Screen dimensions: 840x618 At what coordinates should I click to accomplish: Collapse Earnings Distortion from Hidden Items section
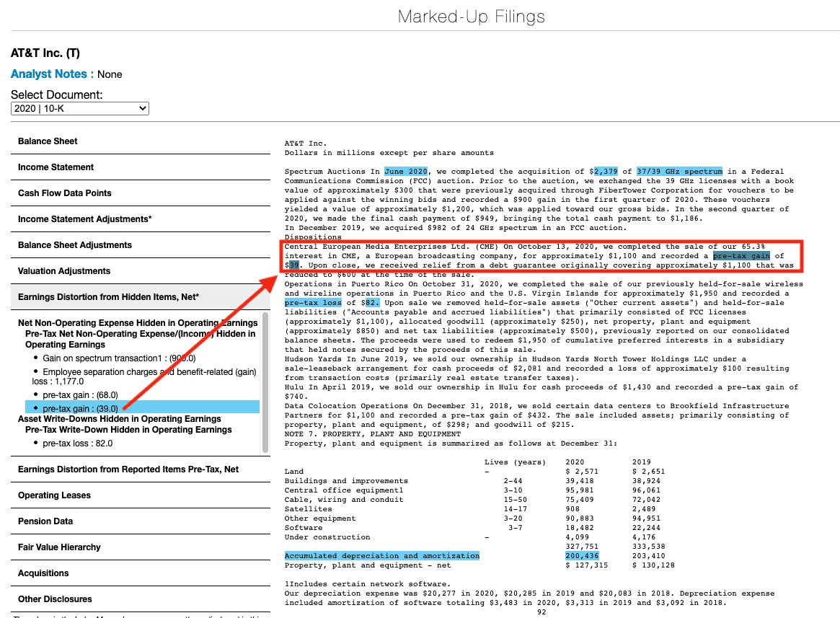pyautogui.click(x=141, y=297)
